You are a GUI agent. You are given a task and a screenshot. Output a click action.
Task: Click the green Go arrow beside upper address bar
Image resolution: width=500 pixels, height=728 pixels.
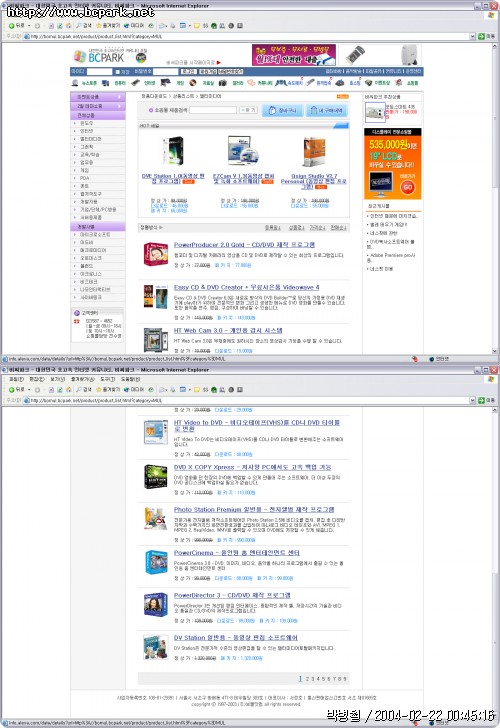point(481,36)
